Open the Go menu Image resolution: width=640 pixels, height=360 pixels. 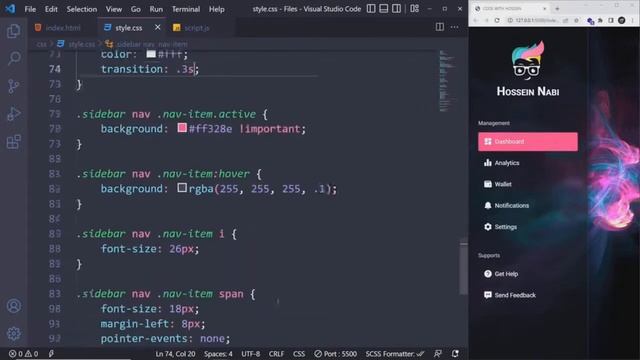(x=136, y=9)
